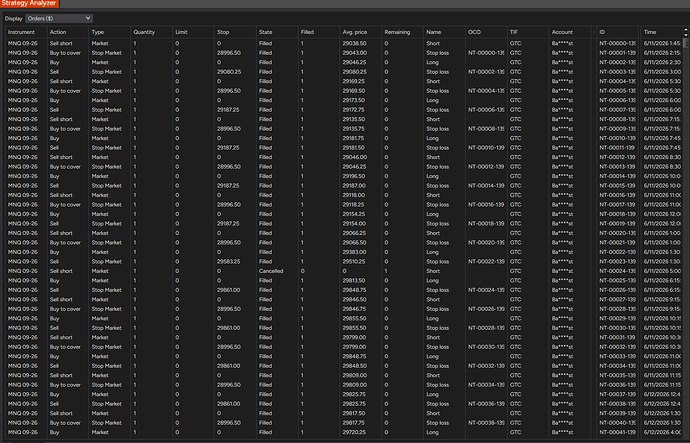Click the ID column header
690x443 pixels.
point(617,32)
